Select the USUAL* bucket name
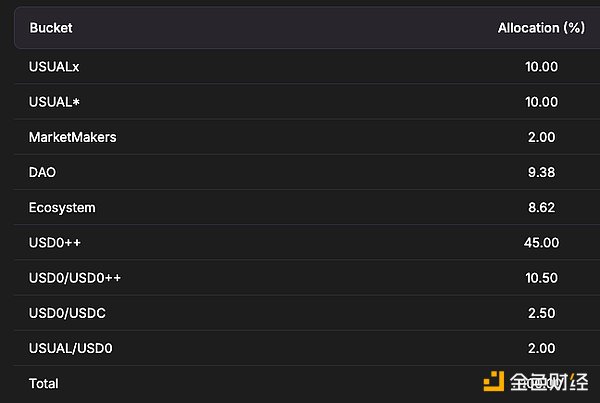600x403 pixels. coord(55,102)
